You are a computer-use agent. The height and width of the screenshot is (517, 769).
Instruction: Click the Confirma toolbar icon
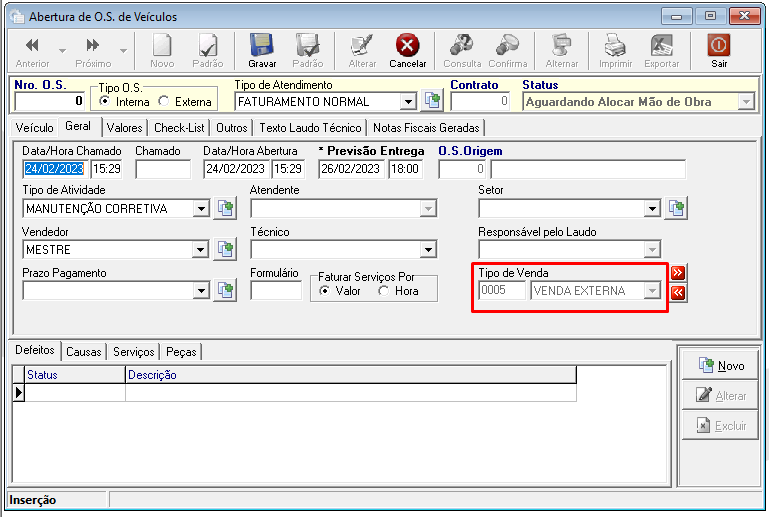[508, 51]
